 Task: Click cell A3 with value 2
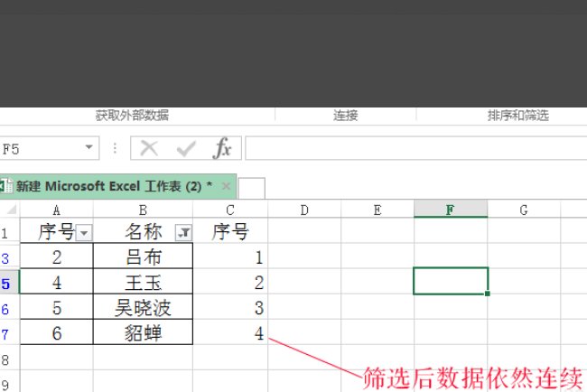pos(57,257)
